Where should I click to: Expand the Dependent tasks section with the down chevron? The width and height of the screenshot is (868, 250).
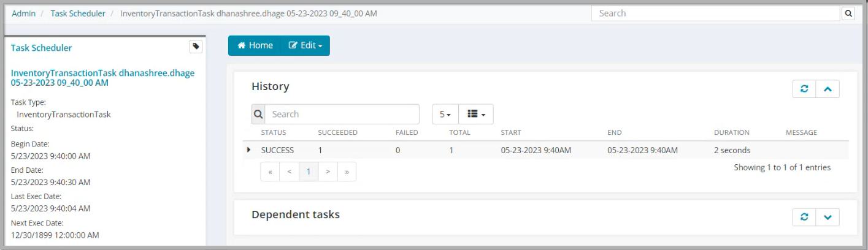click(x=828, y=217)
